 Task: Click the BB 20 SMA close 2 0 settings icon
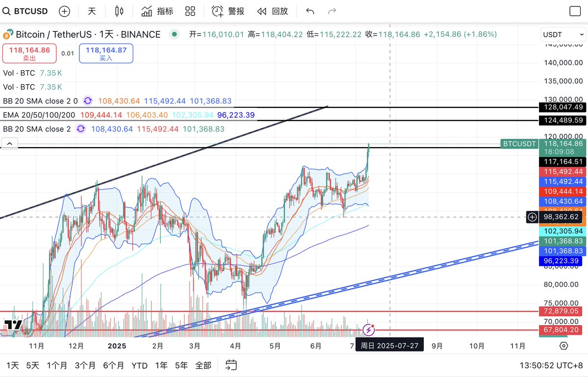coord(88,101)
